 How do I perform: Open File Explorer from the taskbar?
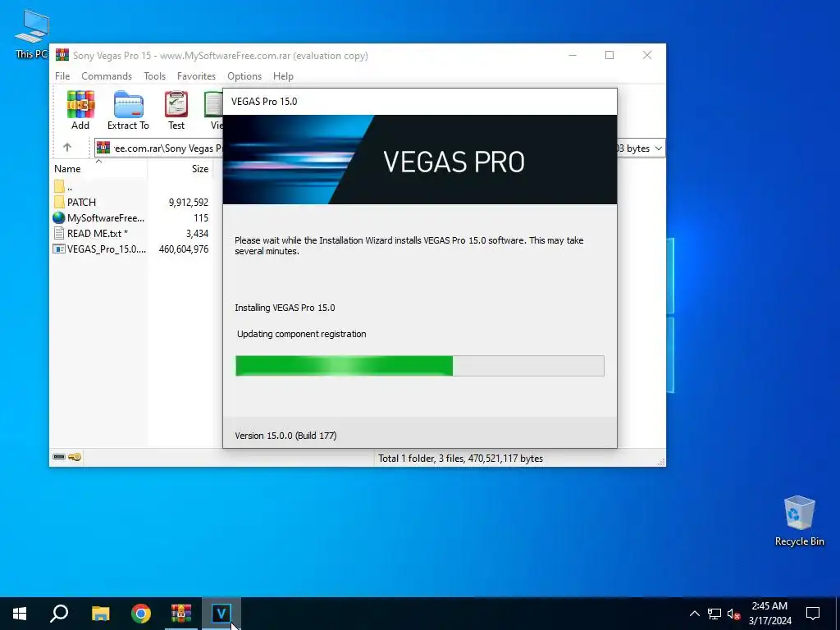click(100, 614)
